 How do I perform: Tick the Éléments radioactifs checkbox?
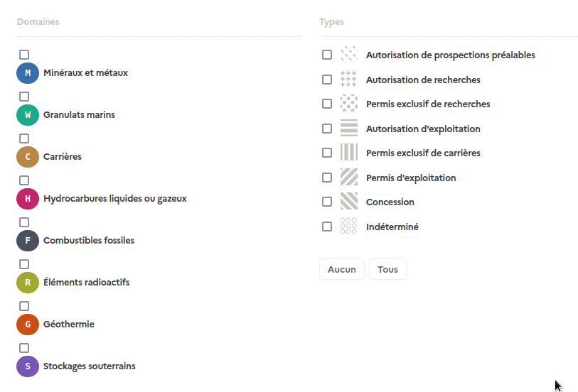tap(24, 265)
